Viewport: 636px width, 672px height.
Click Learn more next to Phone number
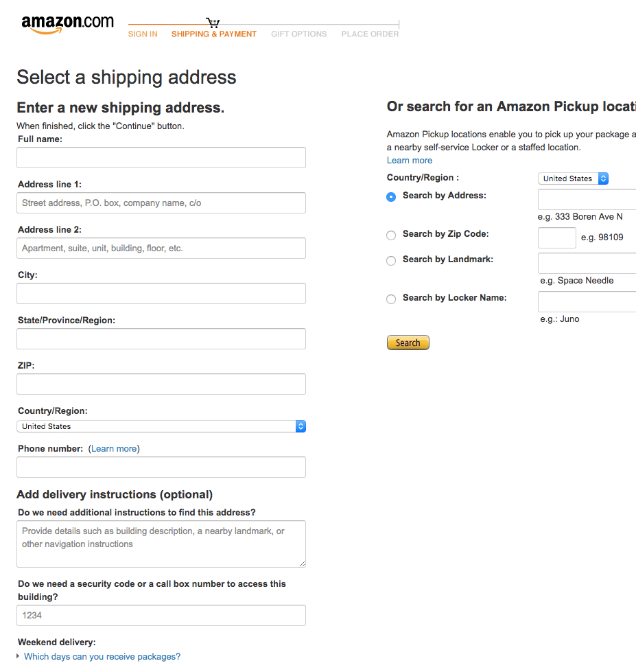(x=114, y=448)
